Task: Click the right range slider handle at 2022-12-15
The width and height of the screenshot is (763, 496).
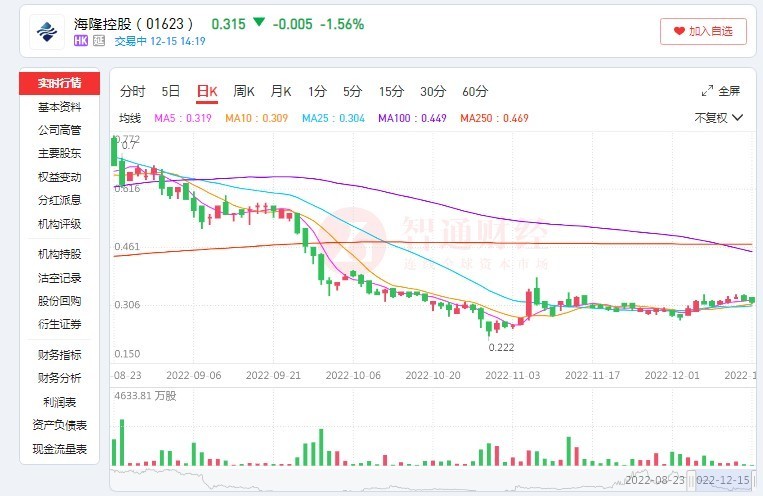Action: 754,481
